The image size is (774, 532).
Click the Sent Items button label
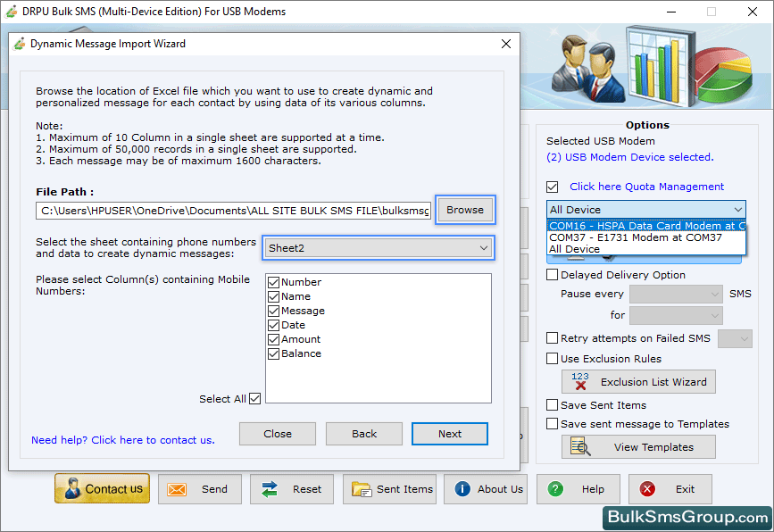(x=404, y=489)
